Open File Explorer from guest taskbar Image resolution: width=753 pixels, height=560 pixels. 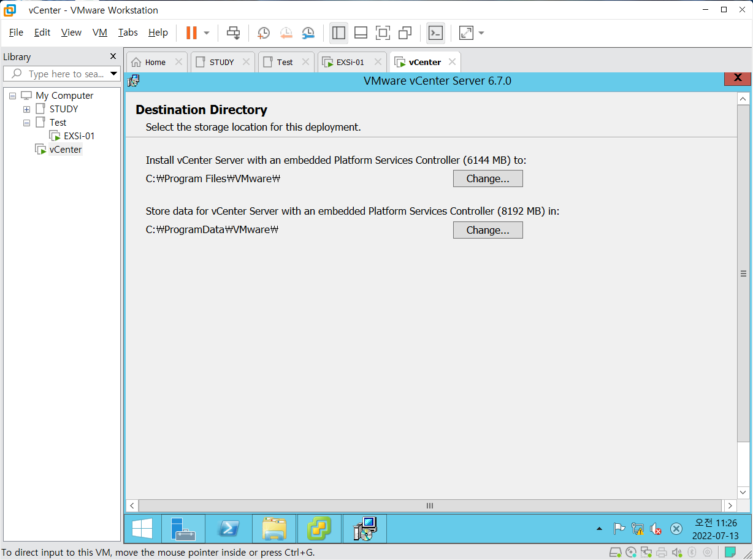[x=273, y=529]
